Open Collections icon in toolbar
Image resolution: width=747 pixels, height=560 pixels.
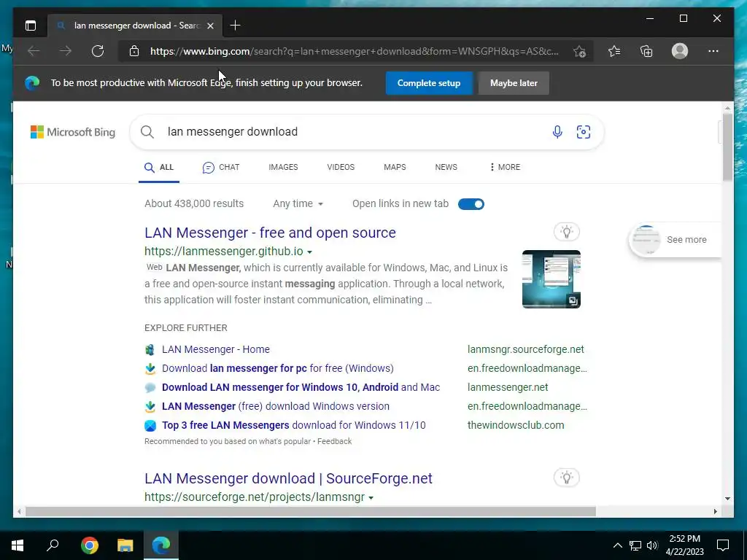(x=646, y=51)
